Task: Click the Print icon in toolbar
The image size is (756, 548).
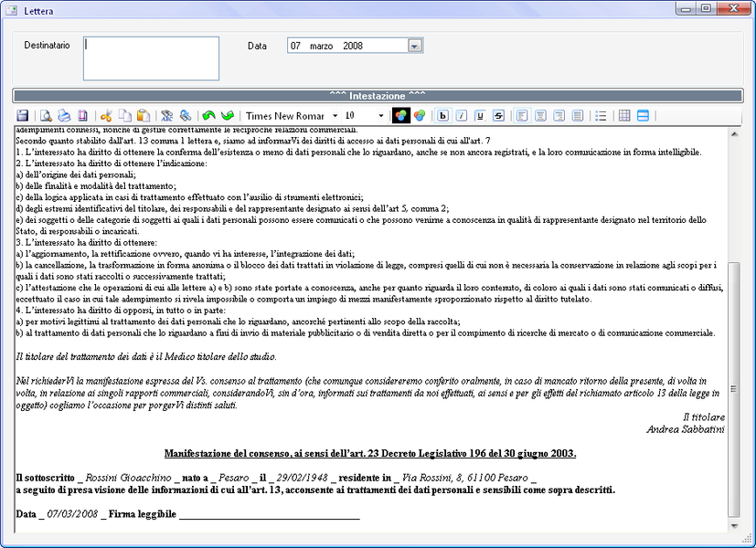Action: pyautogui.click(x=64, y=116)
